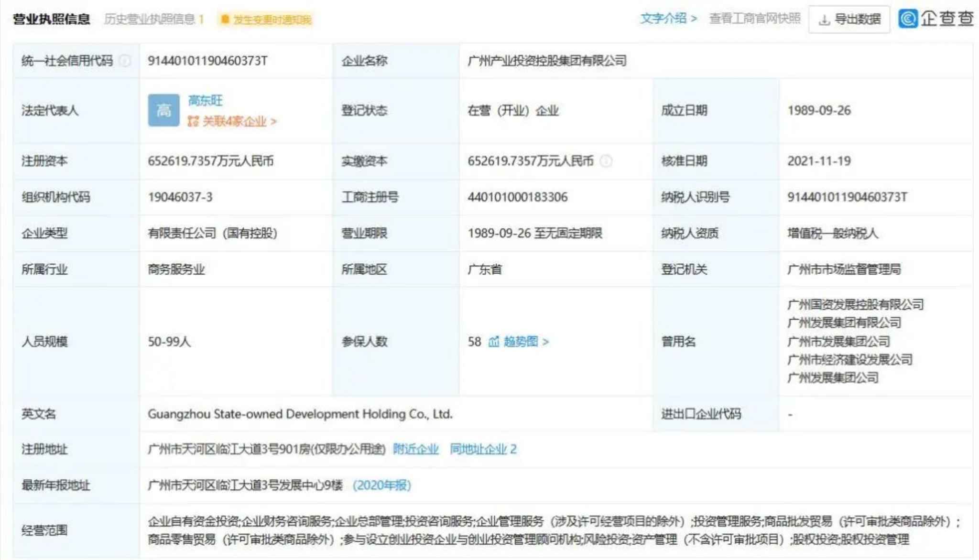Viewport: 979px width, 560px height.
Task: Click company type 有限责任公司 (国有控股)
Action: point(212,233)
